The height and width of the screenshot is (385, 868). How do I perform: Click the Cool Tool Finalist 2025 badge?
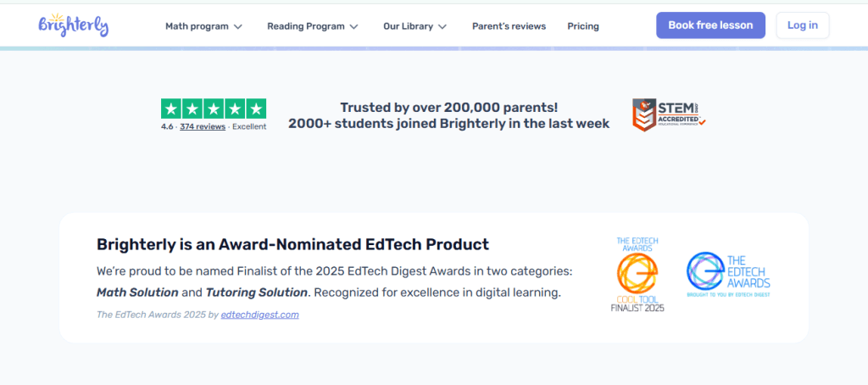pos(637,275)
